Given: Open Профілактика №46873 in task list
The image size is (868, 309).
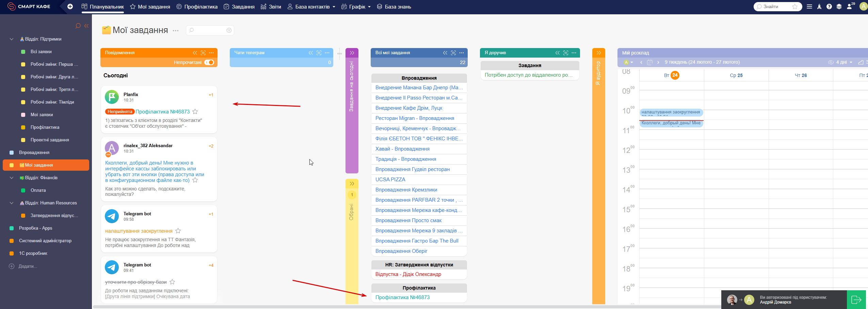Looking at the screenshot, I should (x=402, y=297).
